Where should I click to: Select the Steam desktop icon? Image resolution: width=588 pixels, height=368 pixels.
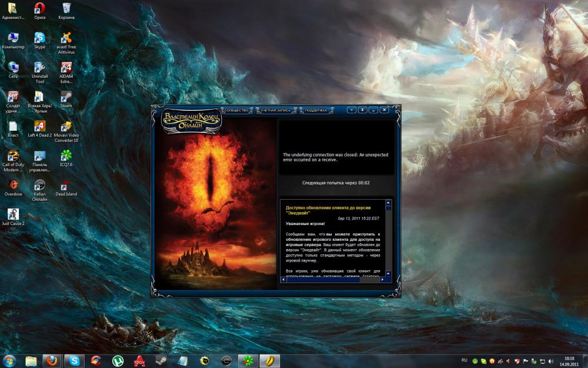coord(66,100)
